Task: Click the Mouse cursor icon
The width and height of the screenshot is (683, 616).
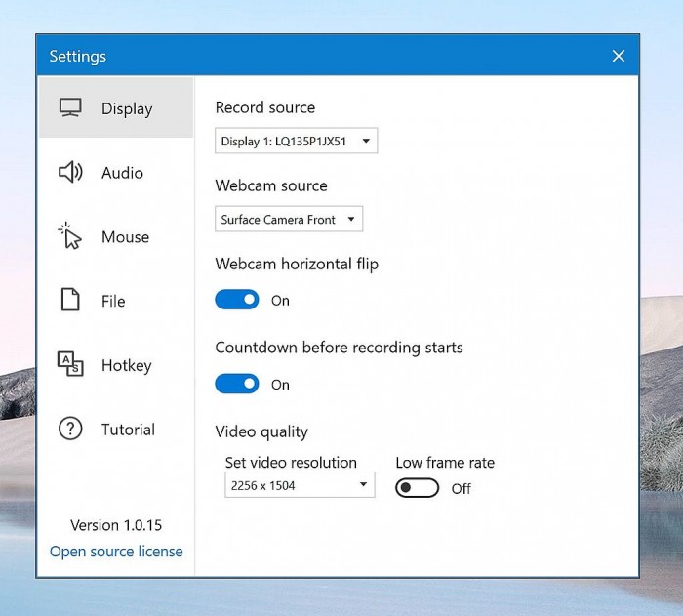Action: tap(70, 236)
